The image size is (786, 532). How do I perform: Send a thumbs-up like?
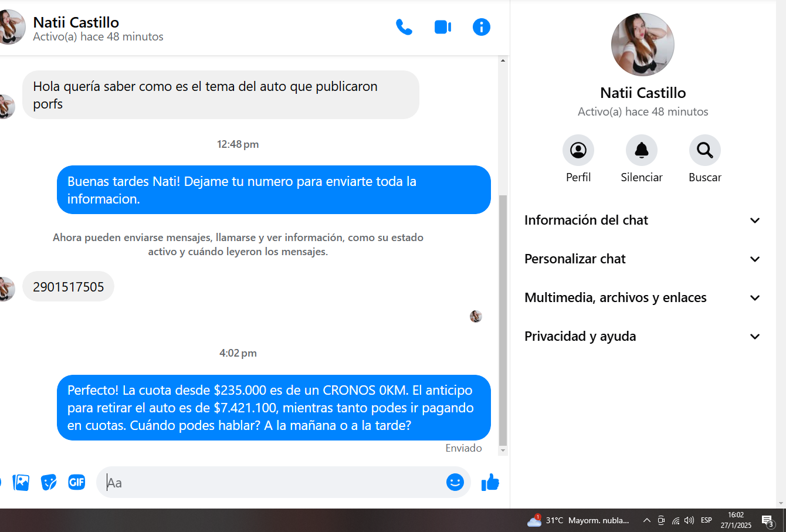(x=490, y=482)
